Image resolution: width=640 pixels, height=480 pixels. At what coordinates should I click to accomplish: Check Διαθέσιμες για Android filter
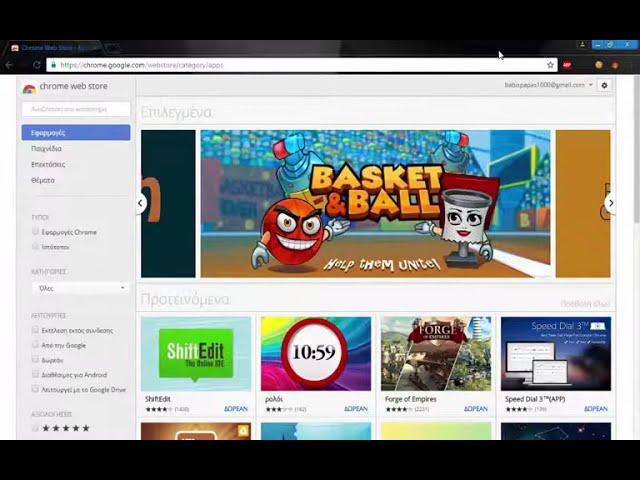[35, 374]
